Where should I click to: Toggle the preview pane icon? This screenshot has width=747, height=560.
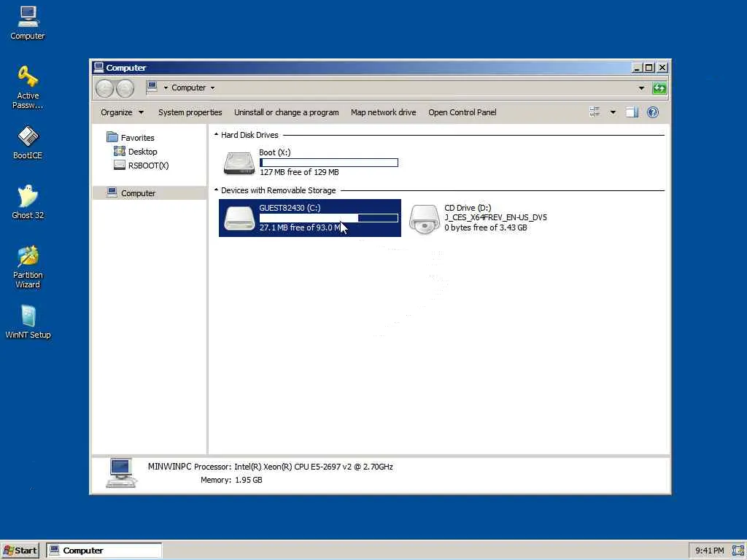[x=632, y=112]
